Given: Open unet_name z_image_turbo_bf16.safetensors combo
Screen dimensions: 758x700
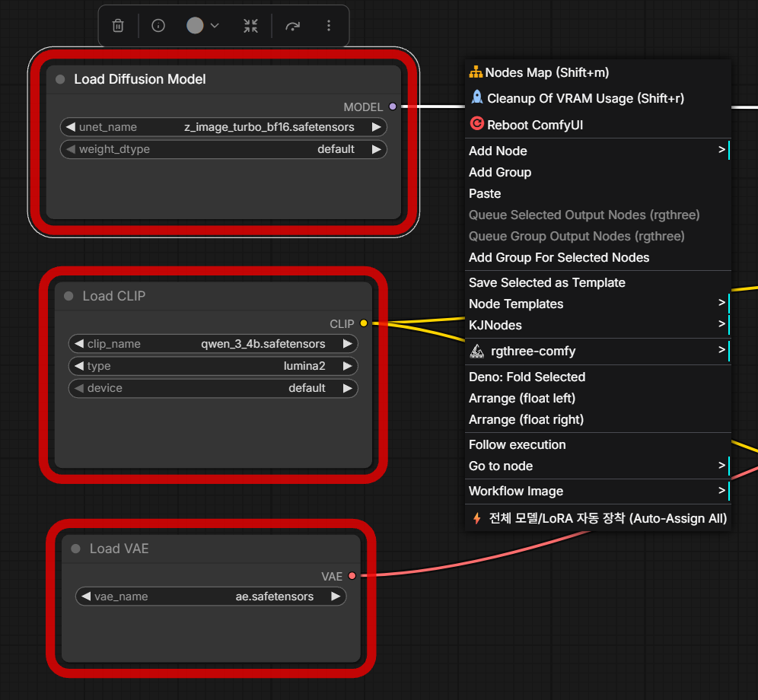Looking at the screenshot, I should tap(223, 127).
